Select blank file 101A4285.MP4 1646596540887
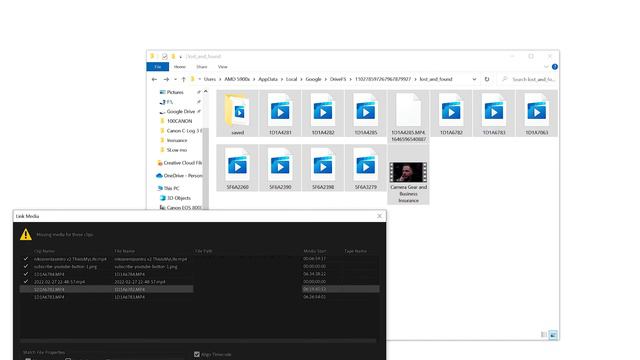Image resolution: width=640 pixels, height=360 pixels. coord(408,117)
